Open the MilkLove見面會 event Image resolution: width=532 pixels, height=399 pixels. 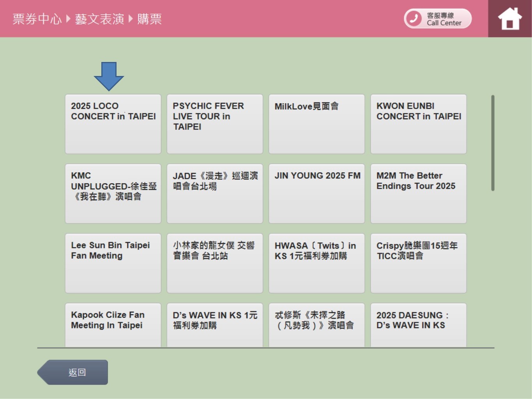316,124
